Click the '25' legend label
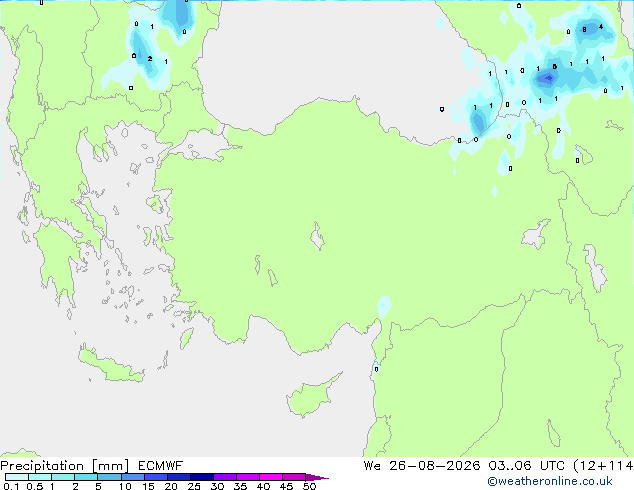 coord(194,486)
